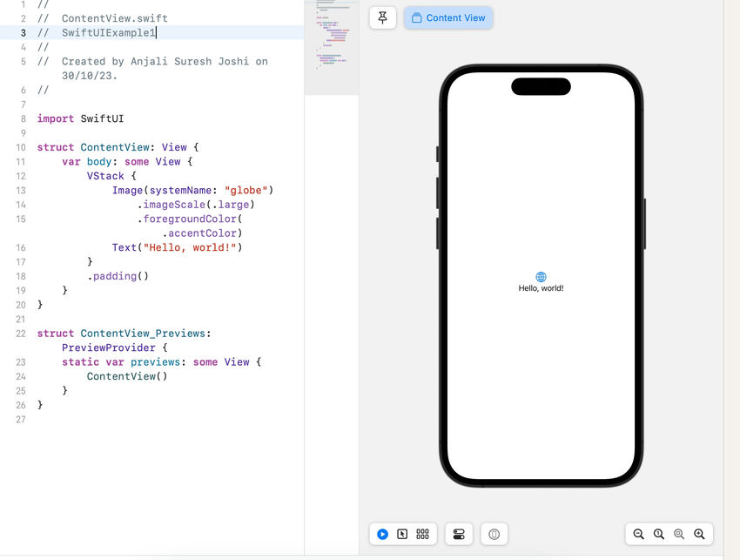Image resolution: width=740 pixels, height=560 pixels.
Task: Zoom the canvas to 100 percent
Action: click(x=659, y=534)
